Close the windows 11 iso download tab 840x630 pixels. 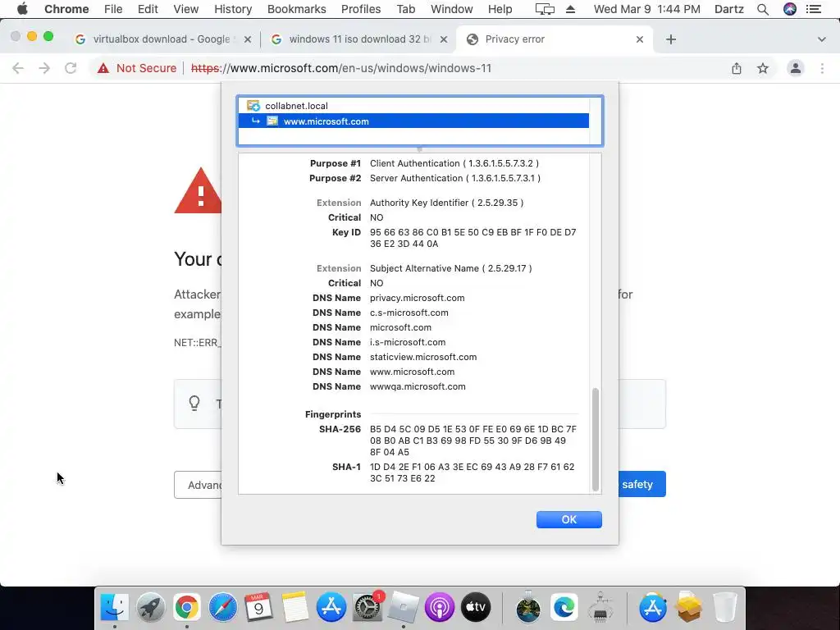444,39
